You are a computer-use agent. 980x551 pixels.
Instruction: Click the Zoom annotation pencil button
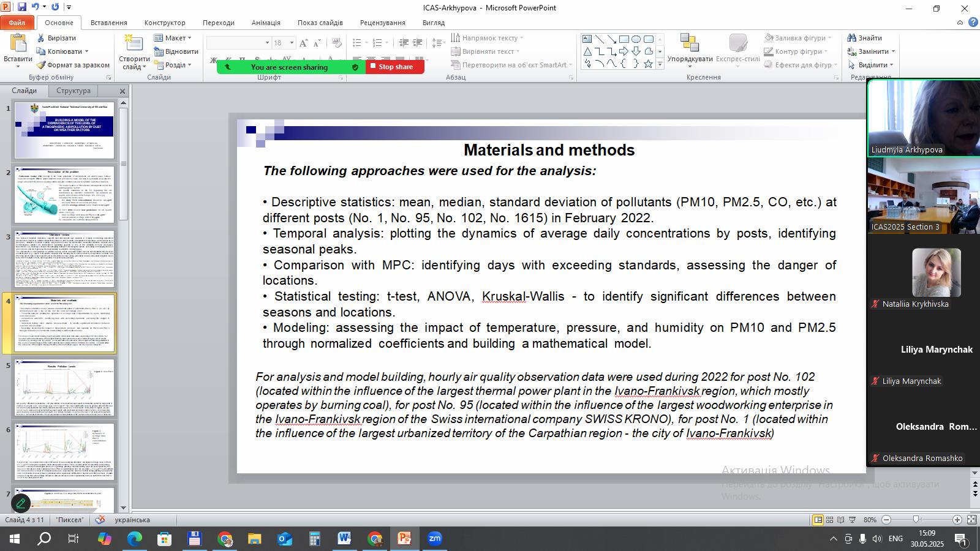click(21, 504)
